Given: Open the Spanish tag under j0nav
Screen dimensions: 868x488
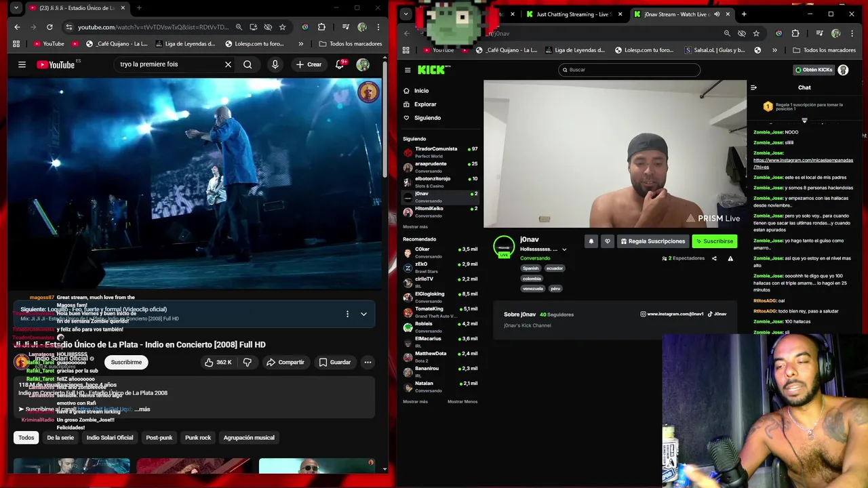Looking at the screenshot, I should [530, 268].
